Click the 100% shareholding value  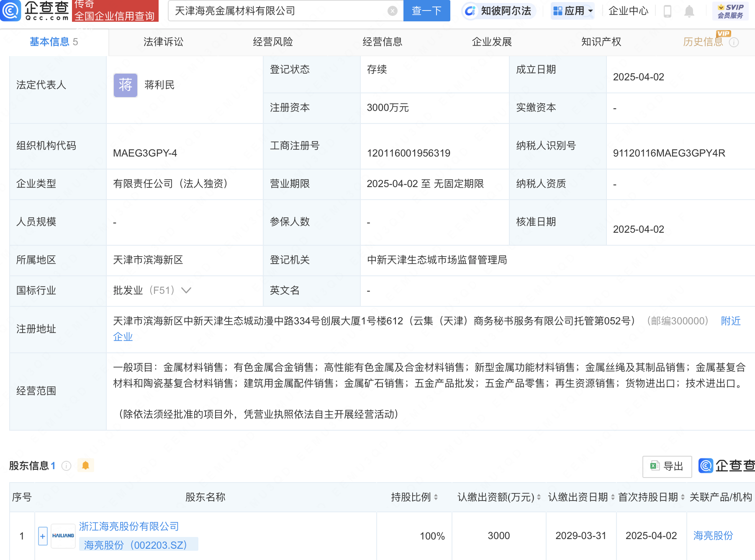click(x=432, y=536)
